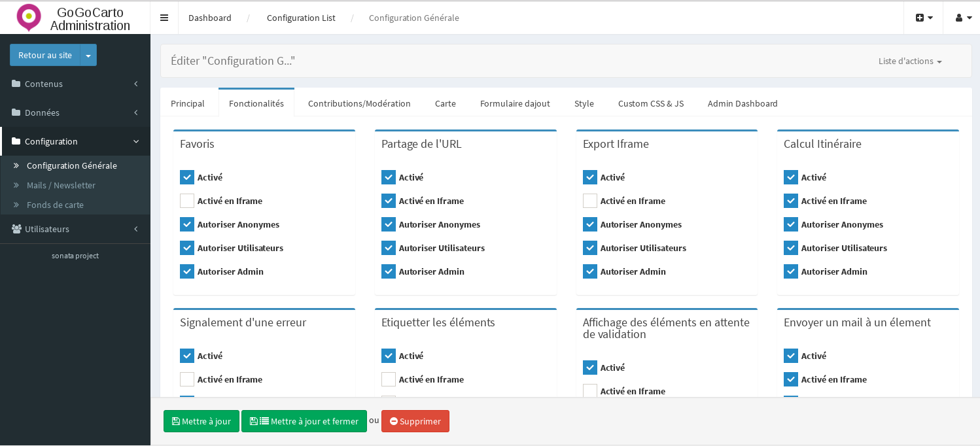Screen dimensions: 980x446
Task: Switch to the Contributions/Modération tab
Action: tap(359, 103)
